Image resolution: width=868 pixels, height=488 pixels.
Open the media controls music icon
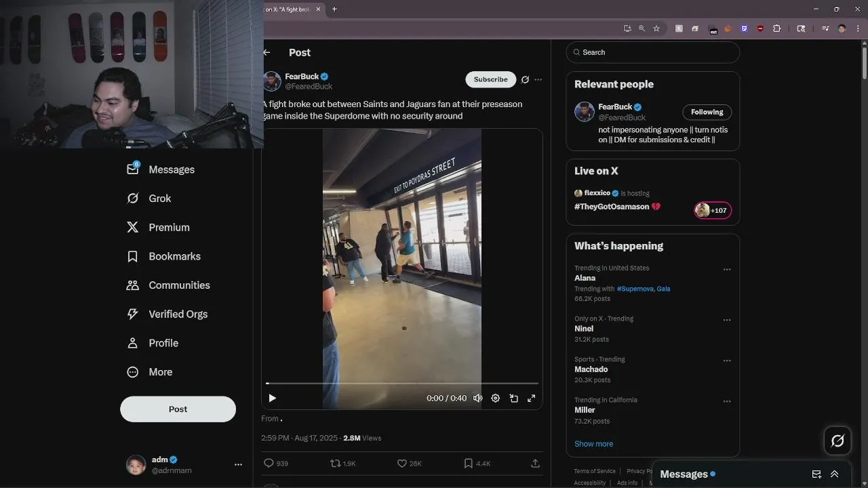pyautogui.click(x=825, y=28)
